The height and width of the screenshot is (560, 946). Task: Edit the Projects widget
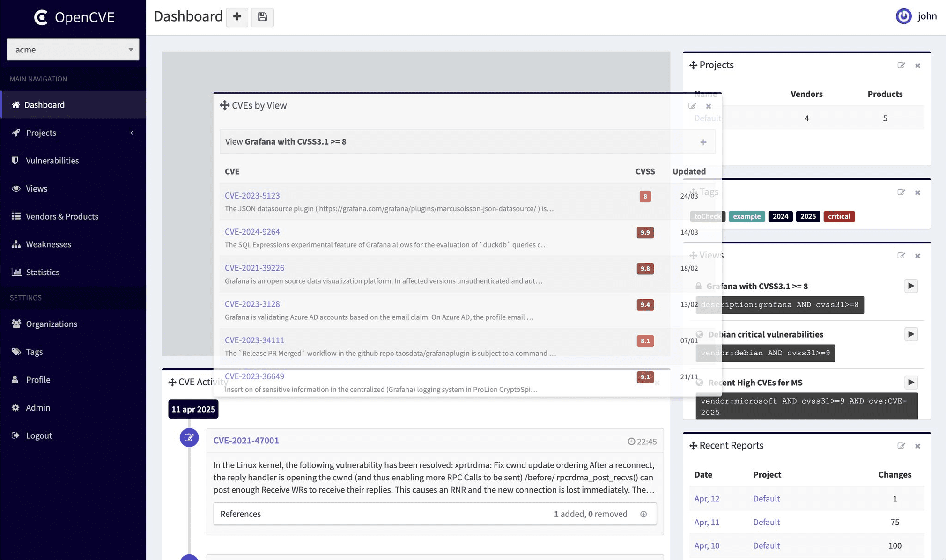[901, 66]
